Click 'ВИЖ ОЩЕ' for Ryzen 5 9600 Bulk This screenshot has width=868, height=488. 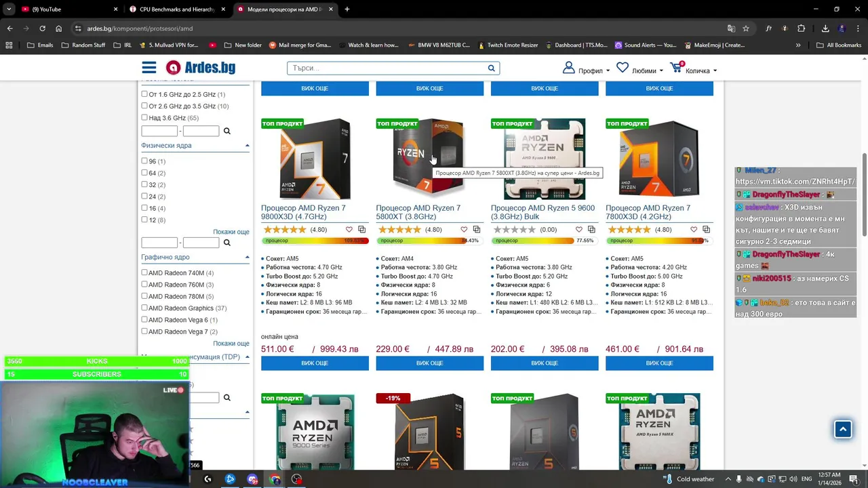coord(545,363)
